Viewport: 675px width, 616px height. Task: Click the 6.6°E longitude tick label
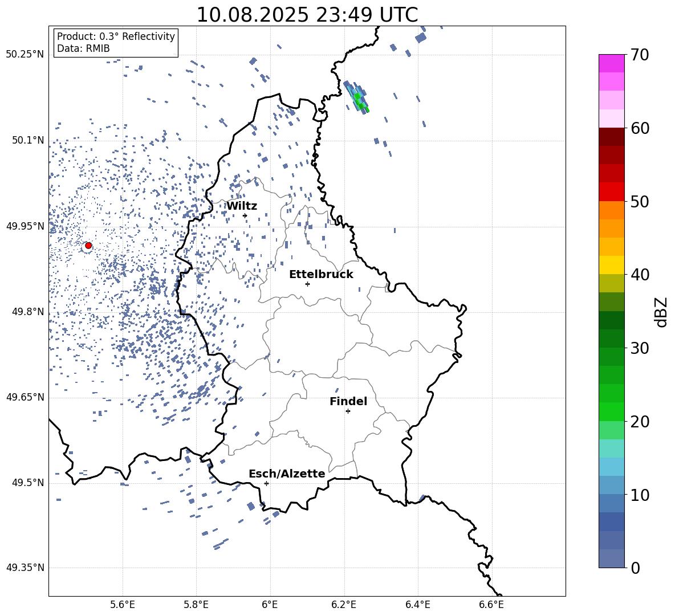click(491, 605)
